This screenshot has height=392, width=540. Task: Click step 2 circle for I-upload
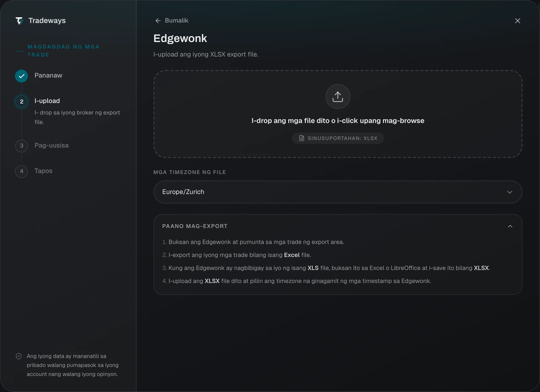coord(21,102)
